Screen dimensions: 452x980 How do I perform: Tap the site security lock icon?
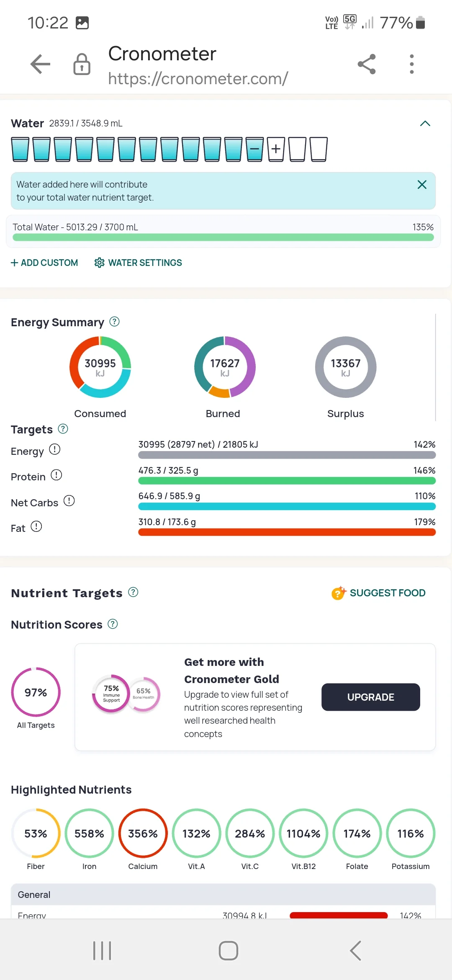(x=82, y=64)
